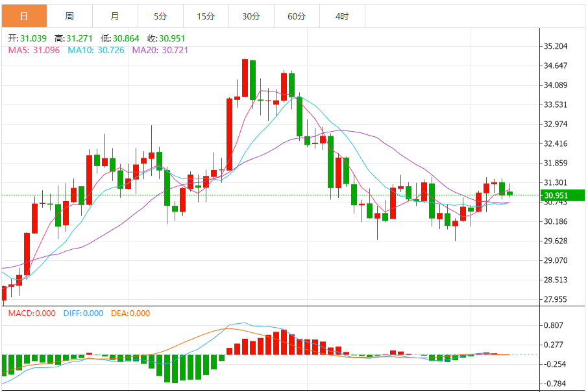Click the 33.531 price axis label
This screenshot has height=392, width=588.
(556, 104)
